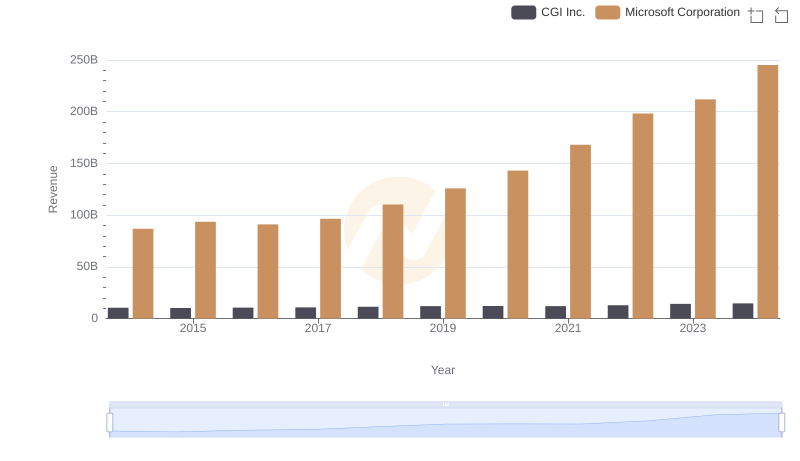The height and width of the screenshot is (461, 800).
Task: Click the range slider top move bar
Action: 445,404
